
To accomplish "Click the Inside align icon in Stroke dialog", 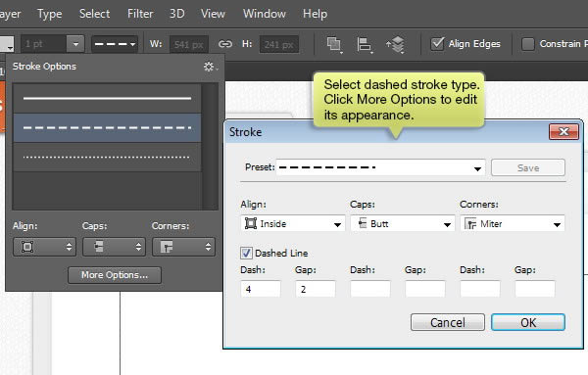I will point(250,223).
